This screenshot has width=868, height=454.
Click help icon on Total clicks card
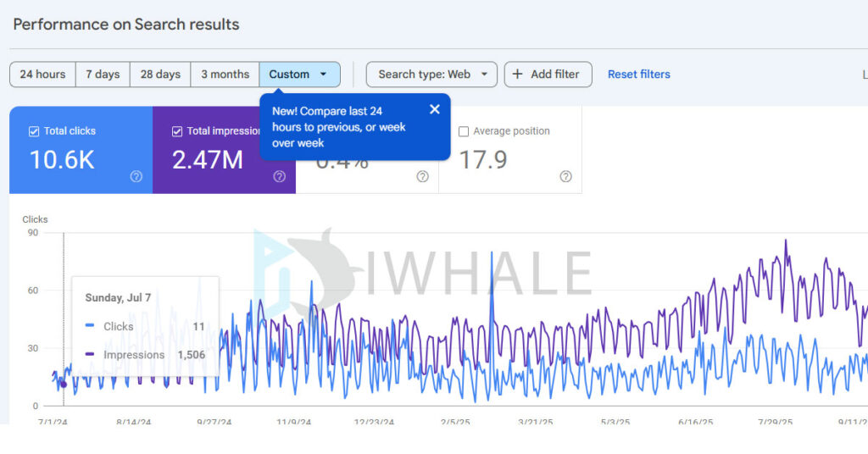click(136, 176)
